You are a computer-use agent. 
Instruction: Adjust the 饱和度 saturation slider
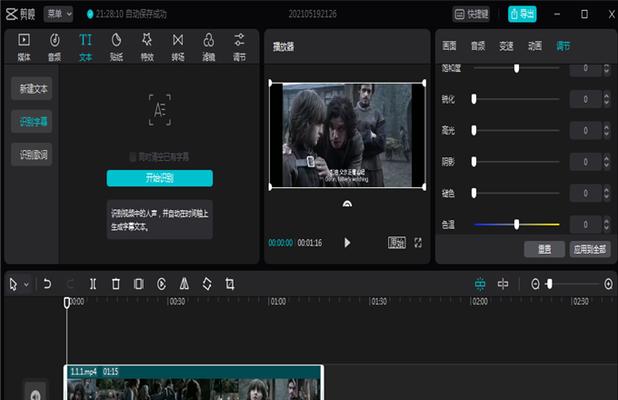(516, 68)
